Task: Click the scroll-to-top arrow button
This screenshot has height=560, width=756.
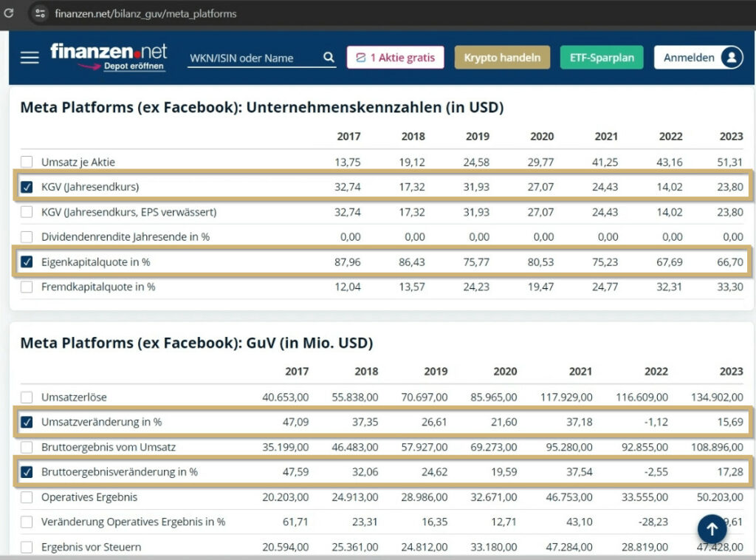Action: tap(712, 529)
